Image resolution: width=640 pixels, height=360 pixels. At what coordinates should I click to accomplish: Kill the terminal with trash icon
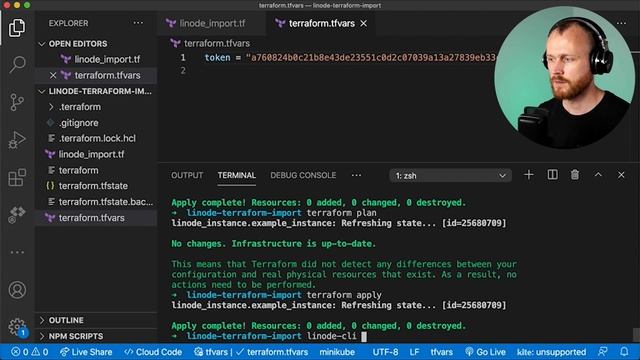575,175
